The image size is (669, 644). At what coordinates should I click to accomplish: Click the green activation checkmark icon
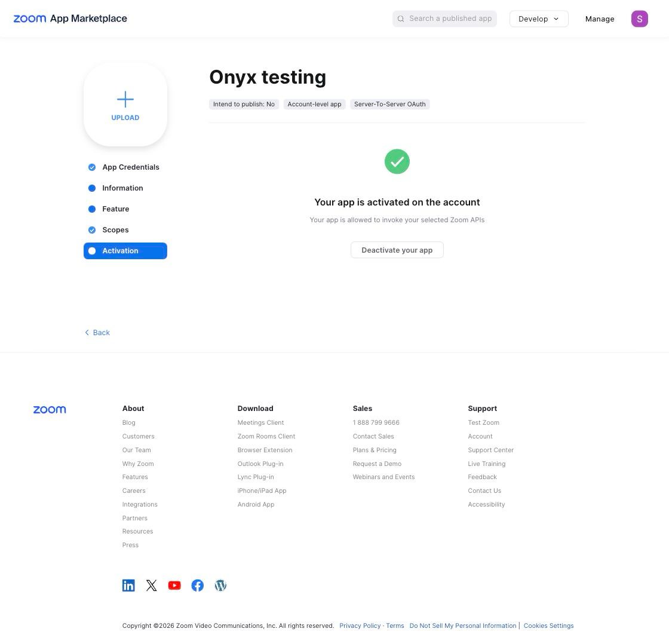397,161
